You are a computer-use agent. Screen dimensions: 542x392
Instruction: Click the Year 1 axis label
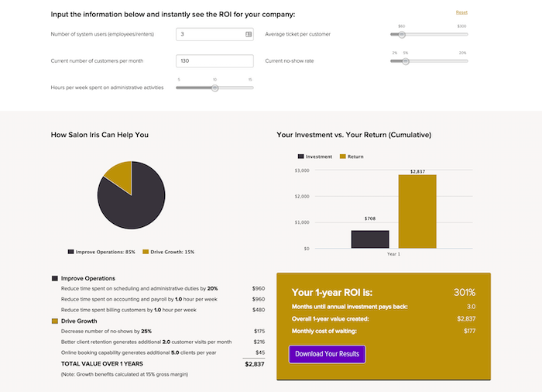(393, 254)
